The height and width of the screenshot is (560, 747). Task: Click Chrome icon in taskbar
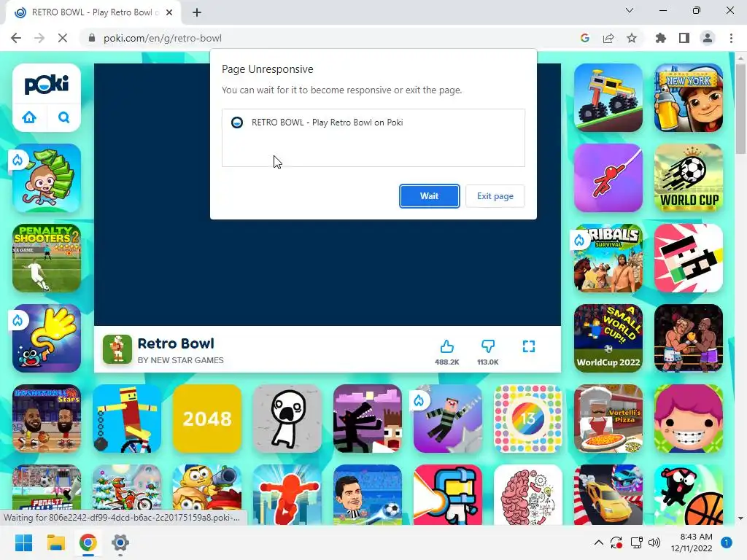click(88, 542)
